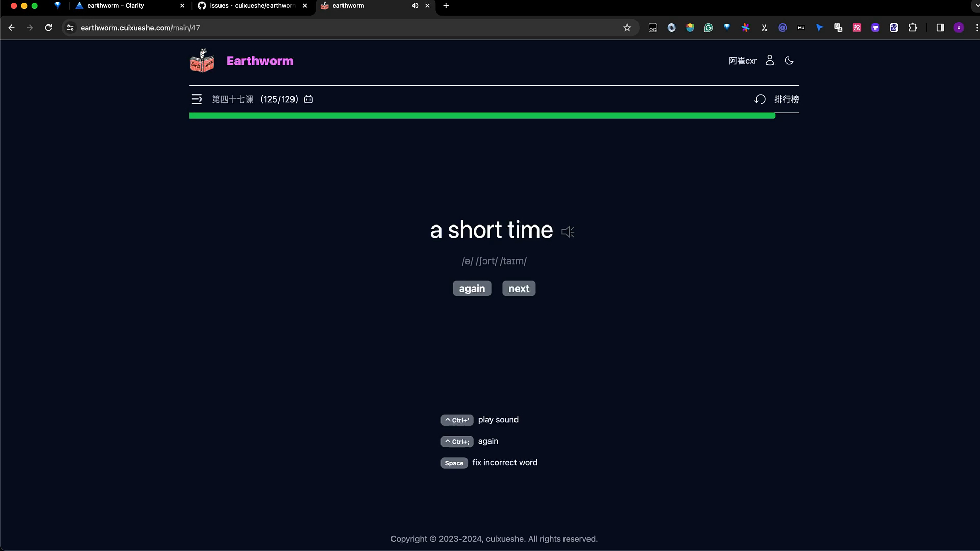The height and width of the screenshot is (551, 980).
Task: Open the user profile icon
Action: click(770, 60)
